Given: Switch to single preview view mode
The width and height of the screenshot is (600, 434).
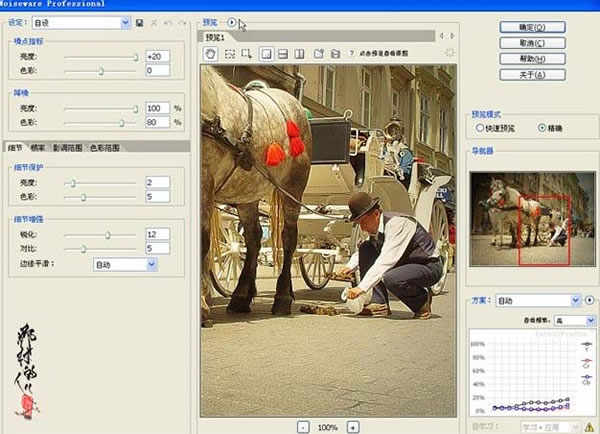Looking at the screenshot, I should click(267, 54).
